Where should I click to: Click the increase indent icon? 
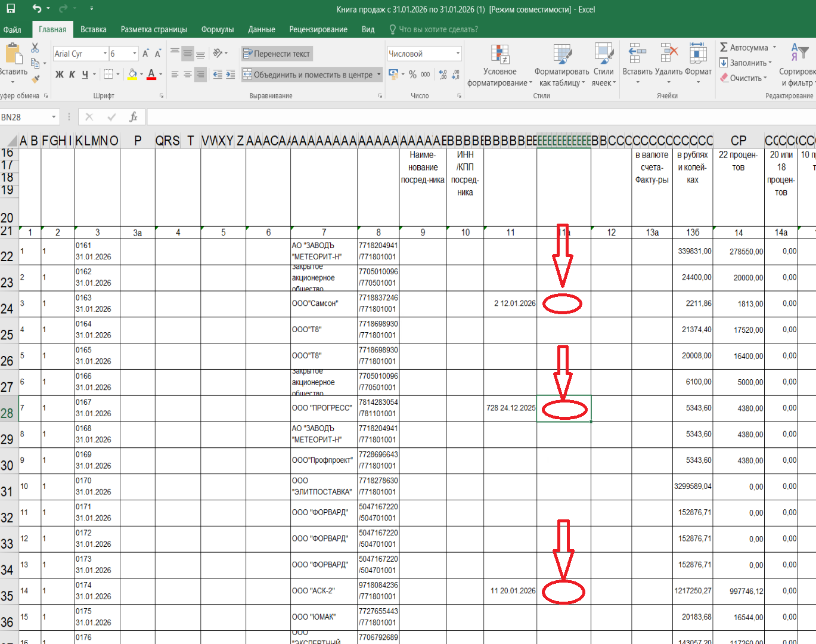tap(230, 75)
